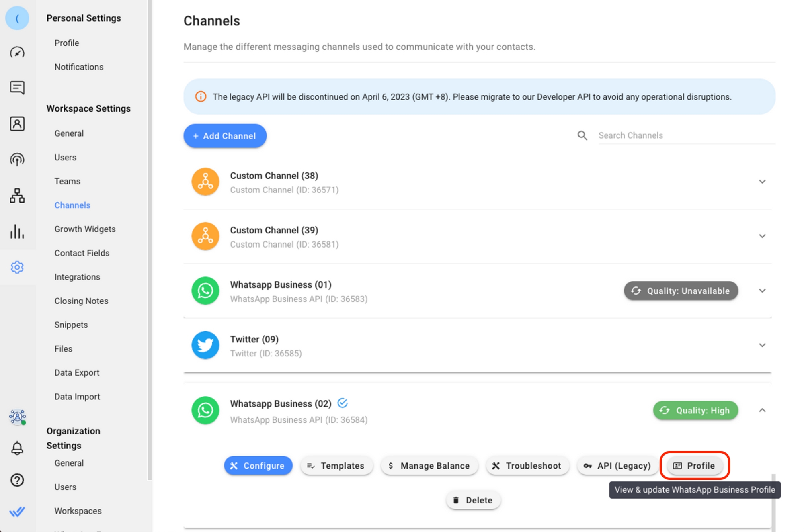Open the Messages inbox icon
Image resolution: width=804 pixels, height=532 pixels.
tap(17, 88)
